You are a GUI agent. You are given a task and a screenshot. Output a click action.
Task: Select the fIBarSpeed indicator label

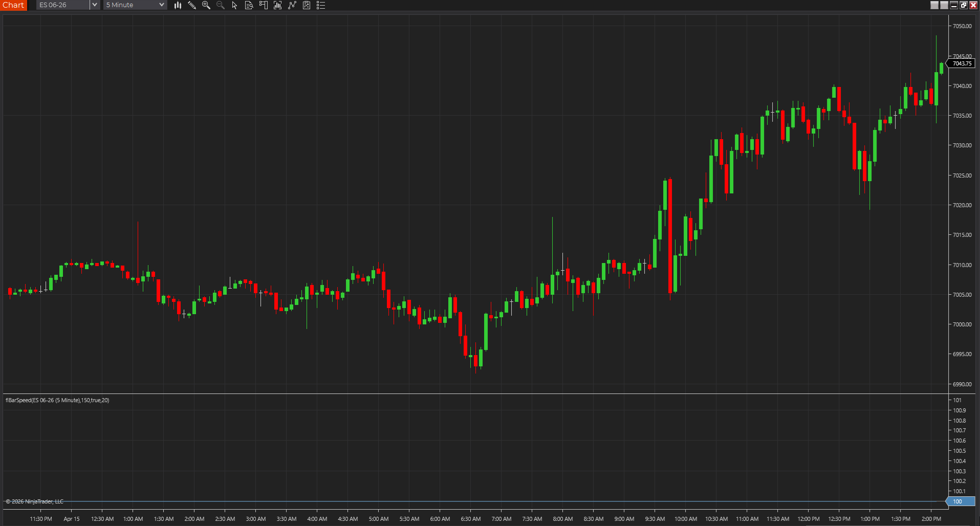(x=57, y=400)
